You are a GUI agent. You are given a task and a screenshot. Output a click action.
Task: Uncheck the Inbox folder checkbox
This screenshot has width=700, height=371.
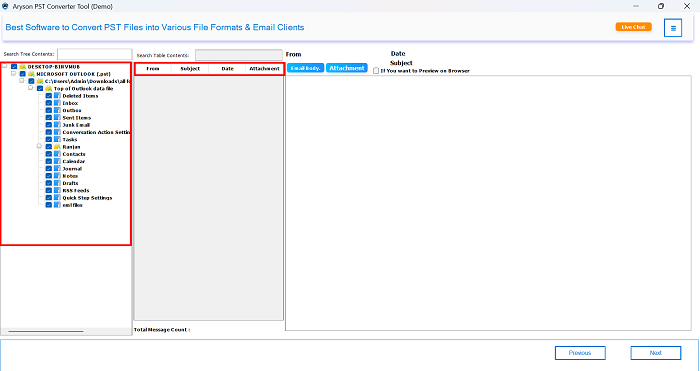[x=49, y=103]
